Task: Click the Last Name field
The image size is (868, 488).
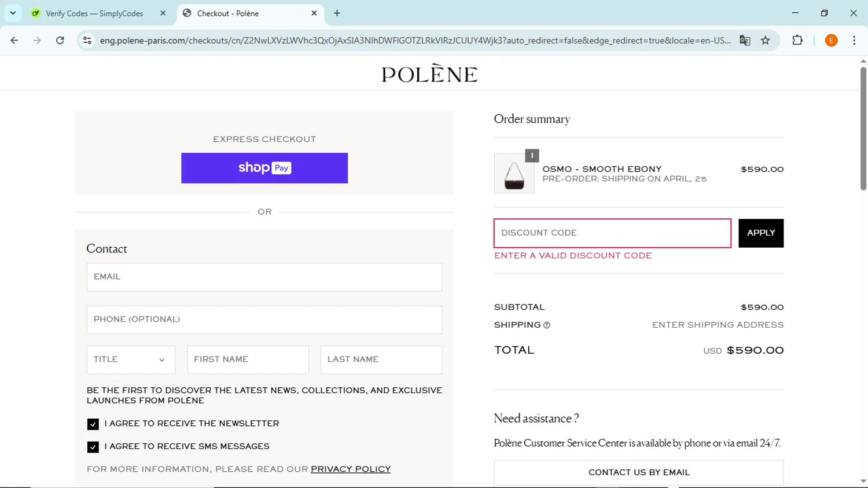Action: click(x=381, y=359)
